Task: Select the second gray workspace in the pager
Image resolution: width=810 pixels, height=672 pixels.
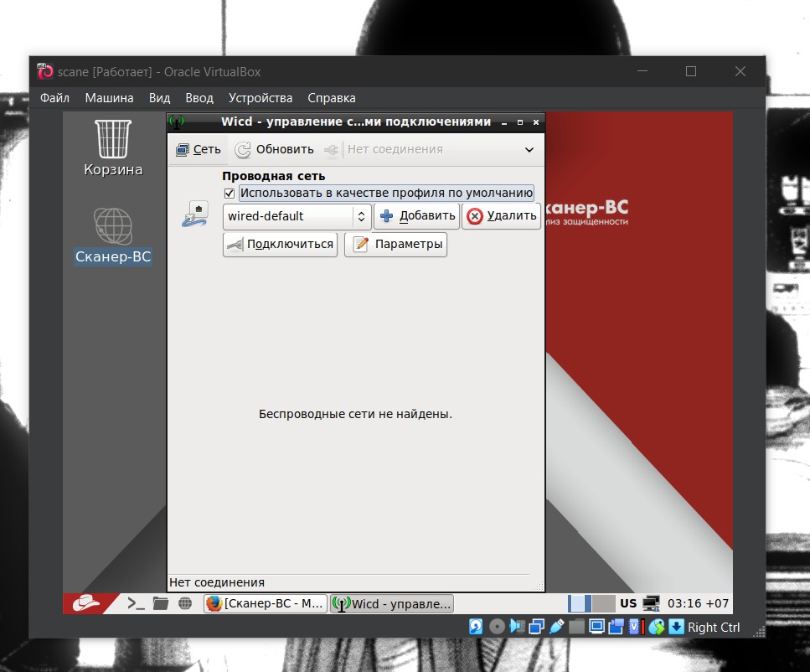Action: (x=603, y=603)
